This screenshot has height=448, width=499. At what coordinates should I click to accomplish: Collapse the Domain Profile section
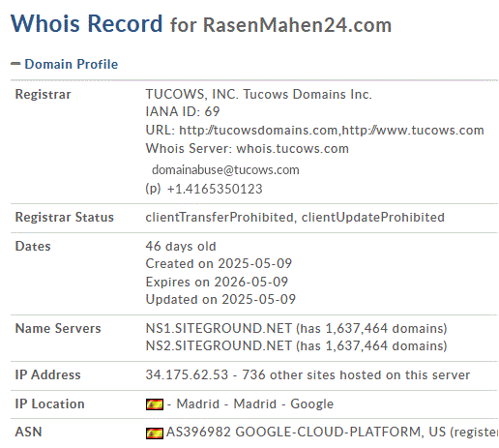pos(15,64)
